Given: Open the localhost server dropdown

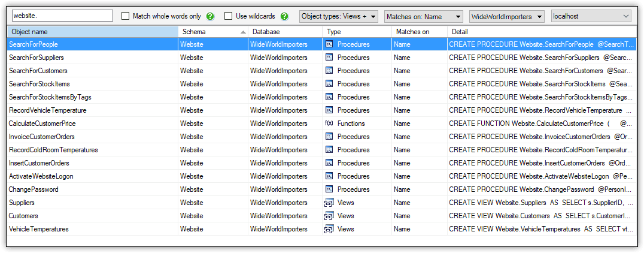Looking at the screenshot, I should tap(591, 16).
